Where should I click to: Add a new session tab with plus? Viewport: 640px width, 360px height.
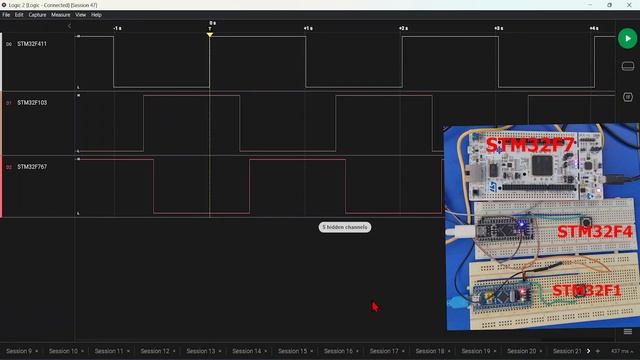click(598, 351)
